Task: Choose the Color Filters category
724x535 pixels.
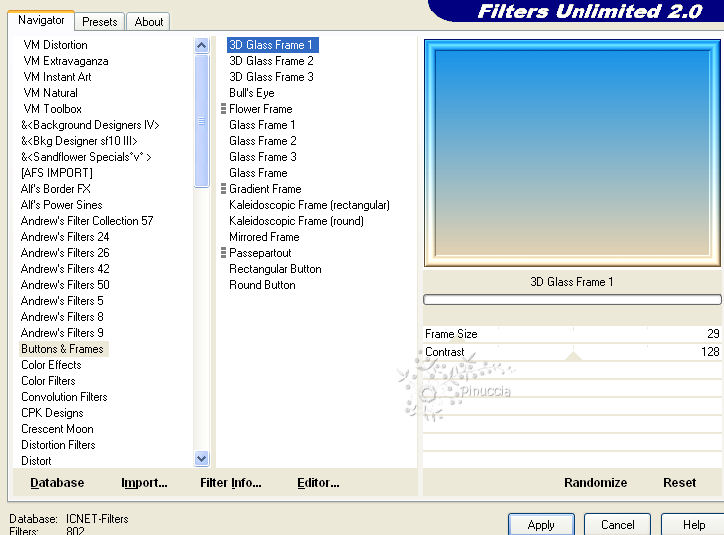Action: [48, 381]
